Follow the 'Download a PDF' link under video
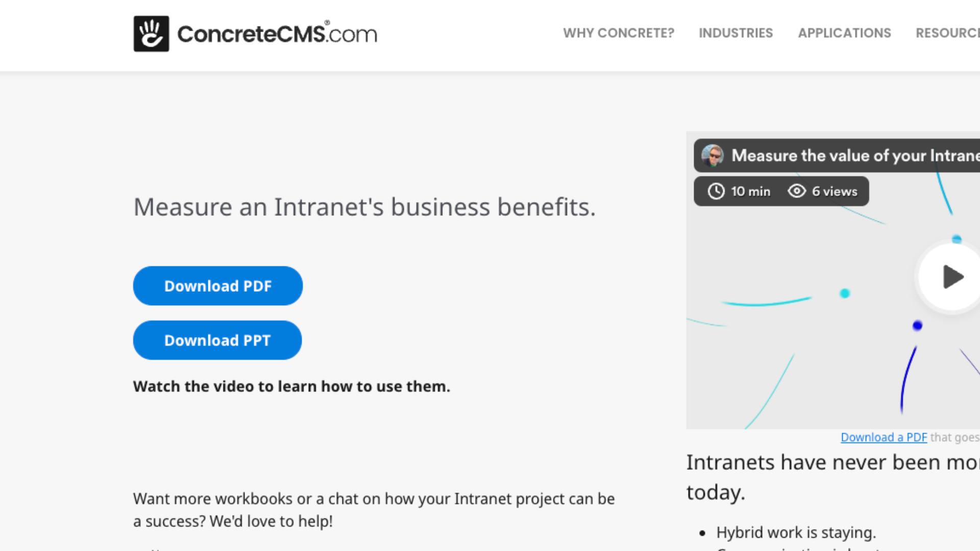Image resolution: width=980 pixels, height=551 pixels. [884, 437]
